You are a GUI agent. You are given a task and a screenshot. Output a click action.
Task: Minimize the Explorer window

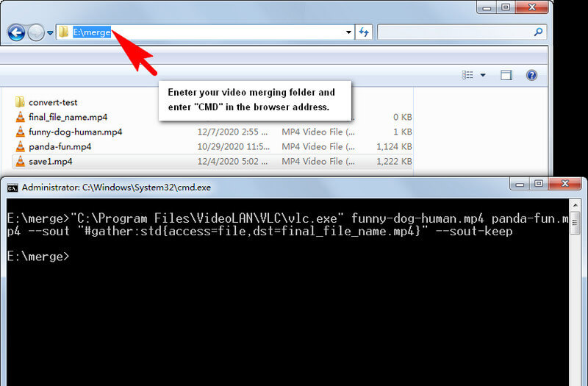(x=487, y=7)
